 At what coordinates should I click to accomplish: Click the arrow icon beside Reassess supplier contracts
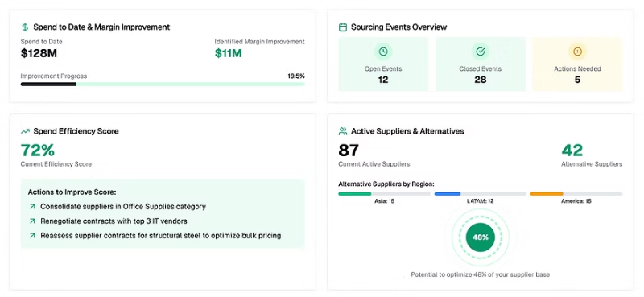[32, 236]
